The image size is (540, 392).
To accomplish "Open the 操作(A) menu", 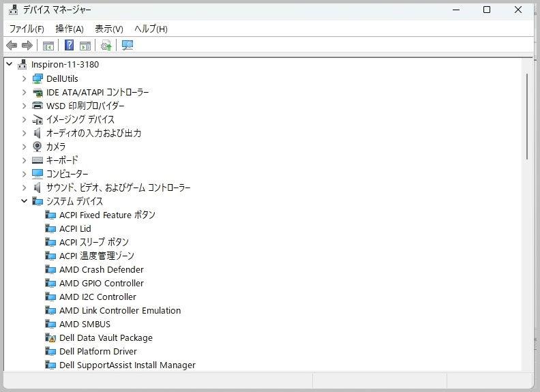I will pyautogui.click(x=70, y=29).
